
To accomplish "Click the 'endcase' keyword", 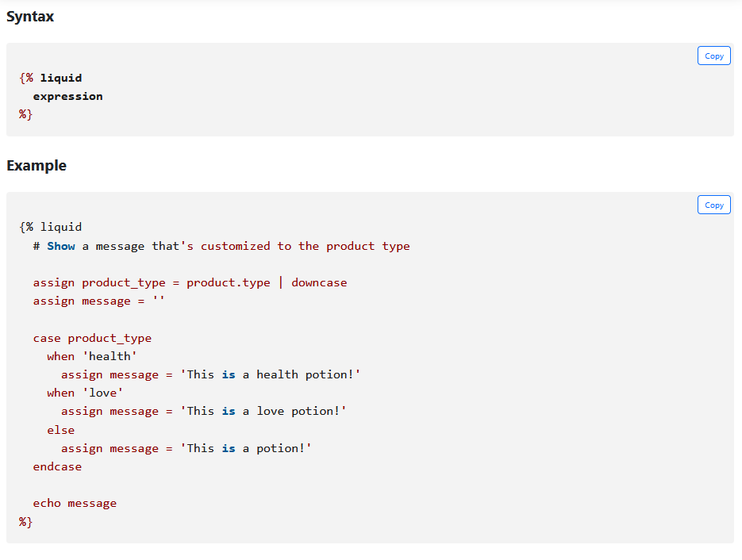I will click(x=57, y=466).
